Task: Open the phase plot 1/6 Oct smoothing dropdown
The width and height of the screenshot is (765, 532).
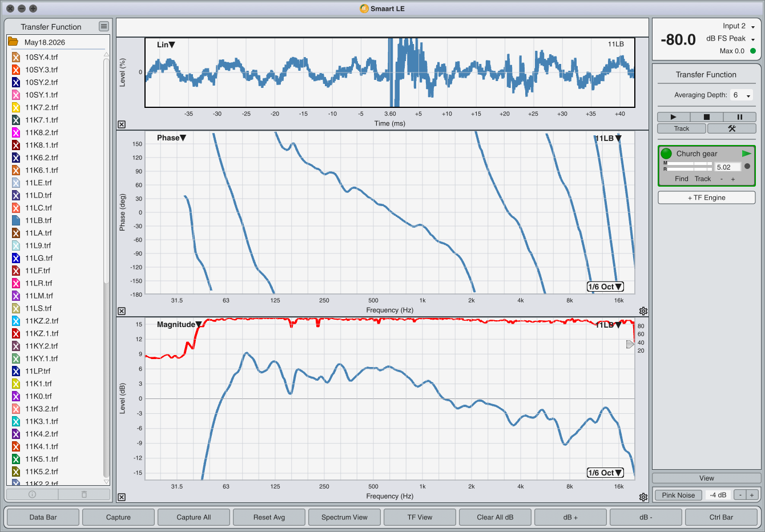Action: [x=605, y=287]
